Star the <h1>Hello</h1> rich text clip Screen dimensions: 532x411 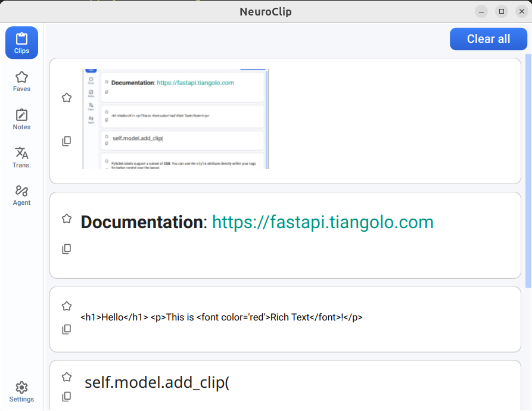tap(67, 306)
